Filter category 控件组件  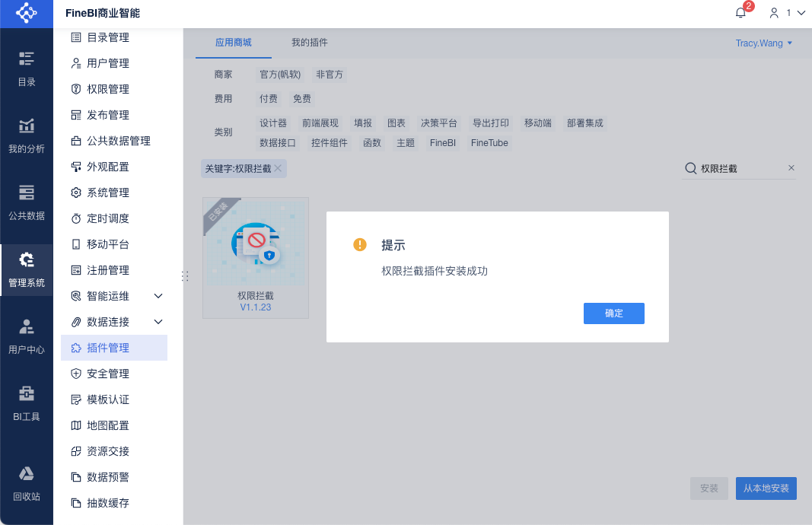coord(329,143)
